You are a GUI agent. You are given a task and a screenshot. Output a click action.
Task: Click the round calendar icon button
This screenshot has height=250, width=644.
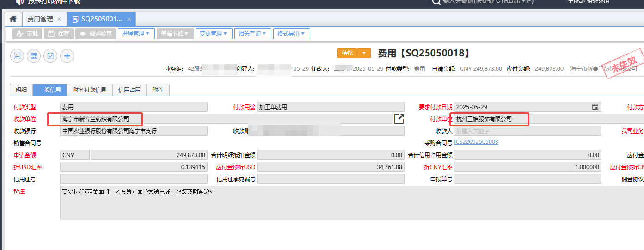coord(34,56)
